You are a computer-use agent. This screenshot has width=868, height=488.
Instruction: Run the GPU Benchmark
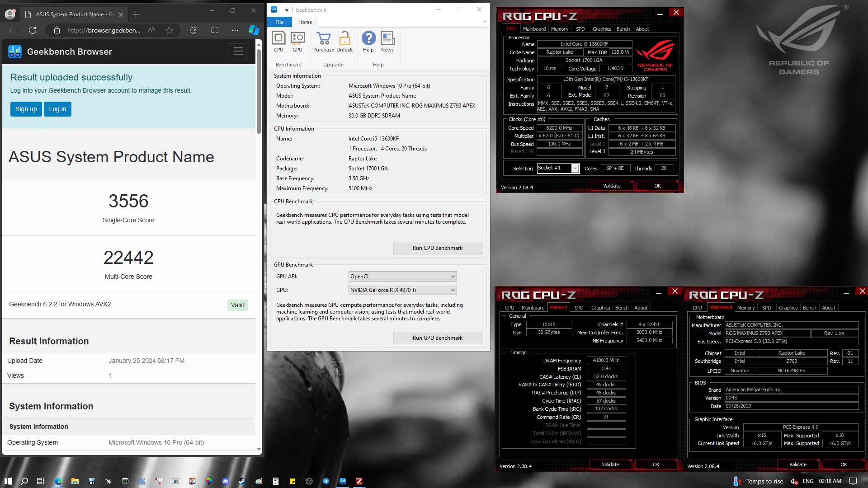[x=437, y=338]
